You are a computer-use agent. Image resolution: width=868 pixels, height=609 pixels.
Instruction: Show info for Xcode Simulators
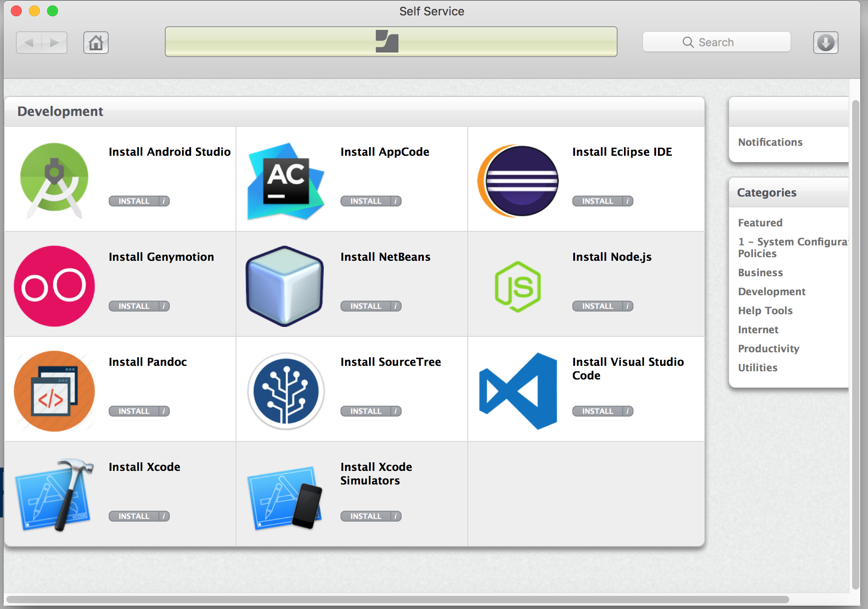pos(396,516)
